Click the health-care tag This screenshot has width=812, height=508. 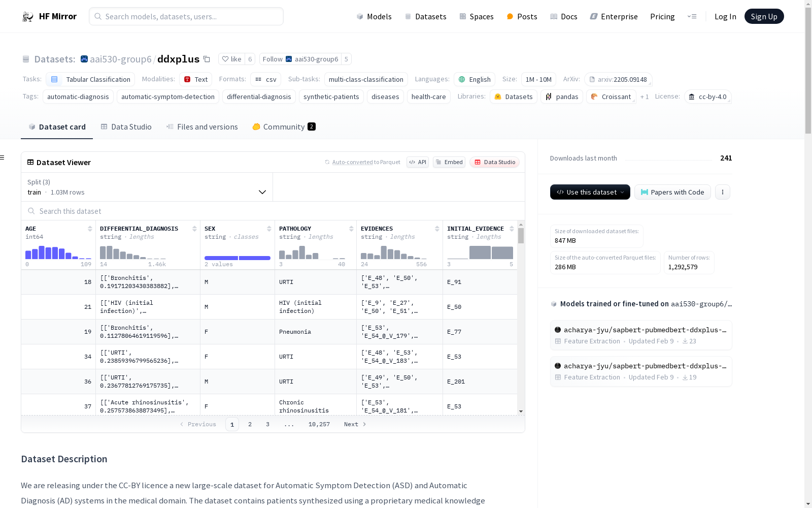point(428,97)
